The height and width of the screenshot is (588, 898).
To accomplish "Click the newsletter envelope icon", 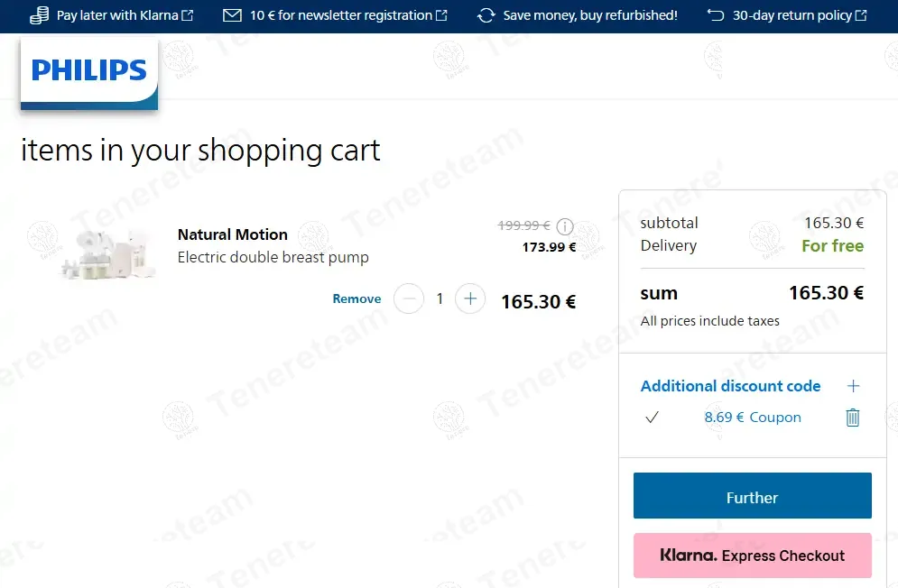I will click(232, 15).
